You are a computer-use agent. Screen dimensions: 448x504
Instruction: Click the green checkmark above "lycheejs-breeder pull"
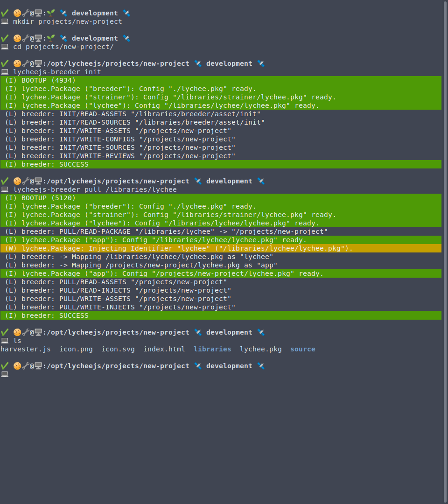pos(5,181)
